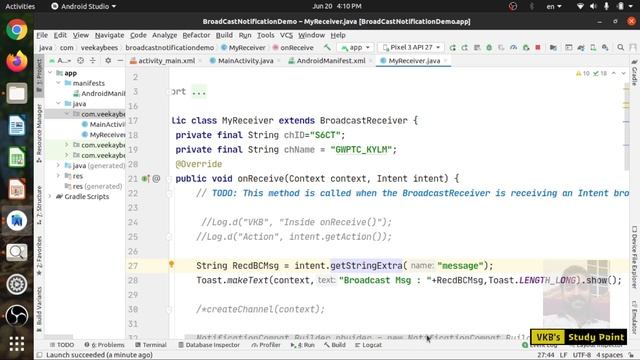Screen dimensions: 640x360
Task: Select MyReceiver in project tree
Action: (103, 134)
